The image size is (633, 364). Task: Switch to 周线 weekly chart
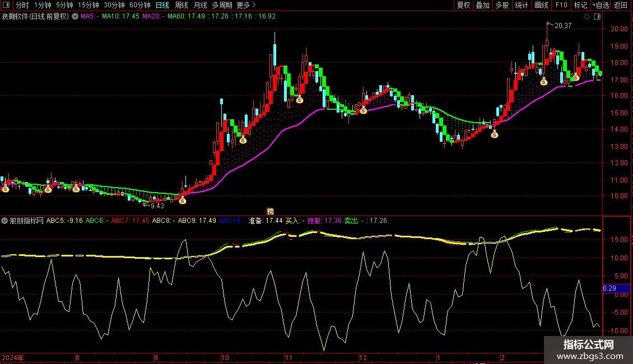[181, 5]
